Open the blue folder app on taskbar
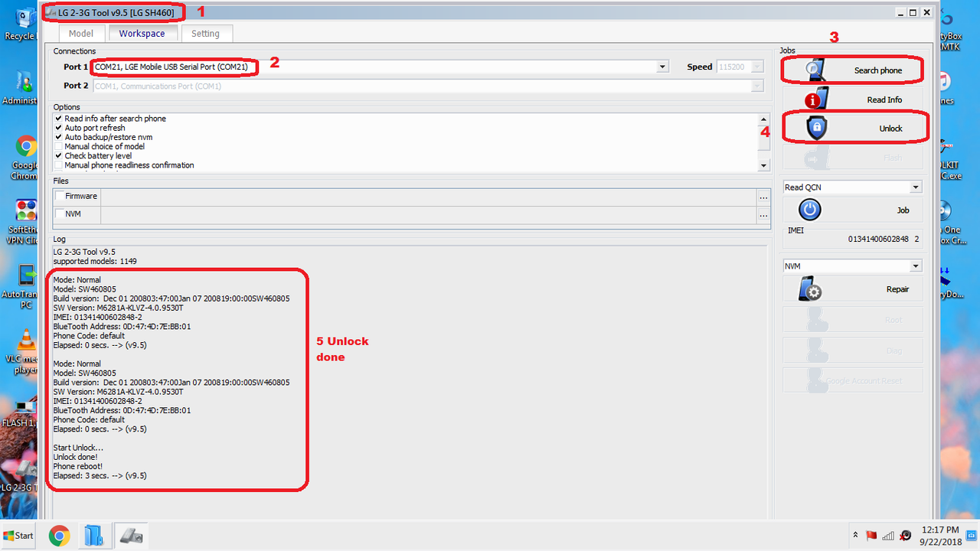980x551 pixels. [x=94, y=536]
